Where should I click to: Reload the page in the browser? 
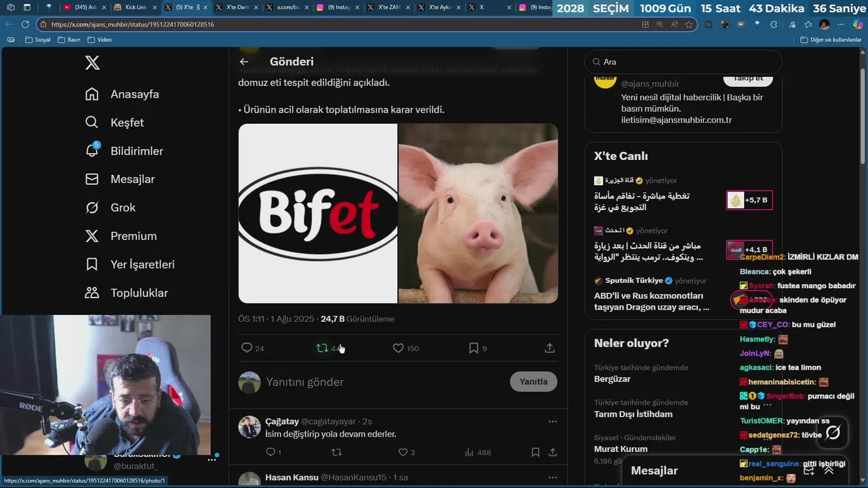click(x=25, y=24)
